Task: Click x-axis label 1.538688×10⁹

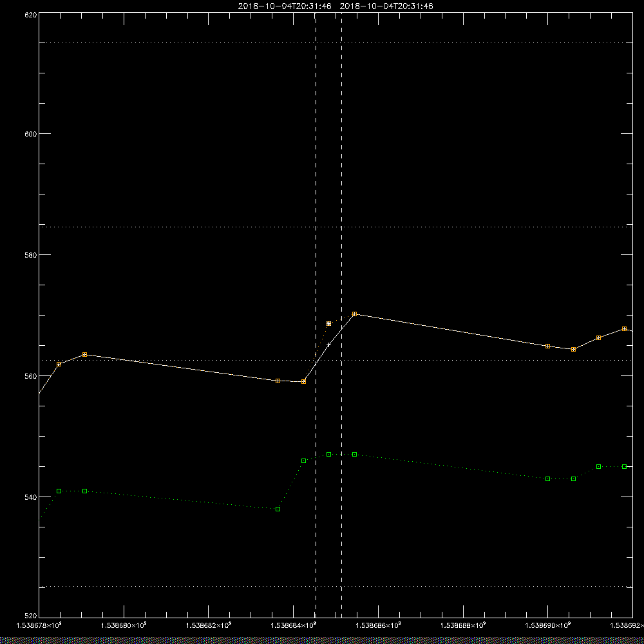Action: 463,625
